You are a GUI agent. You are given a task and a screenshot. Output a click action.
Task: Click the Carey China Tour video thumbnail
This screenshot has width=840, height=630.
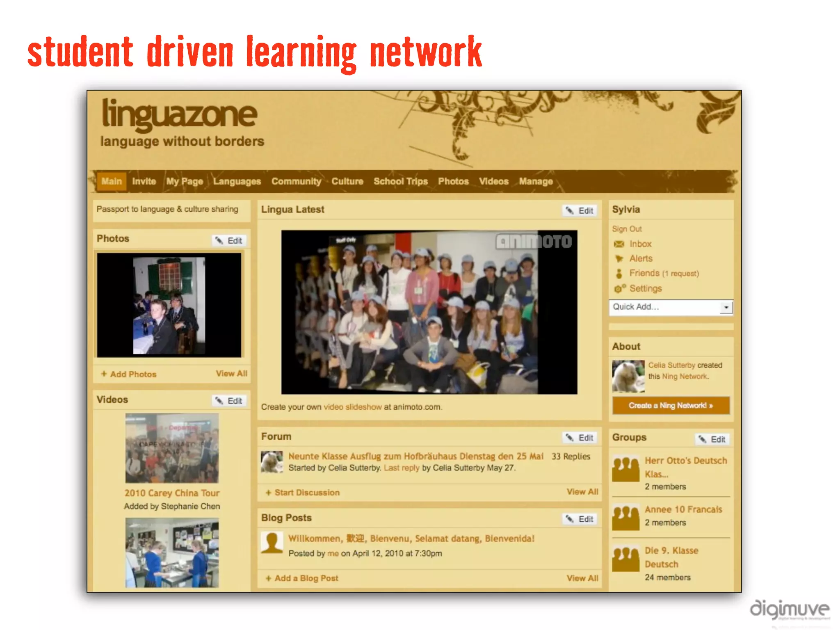[172, 448]
